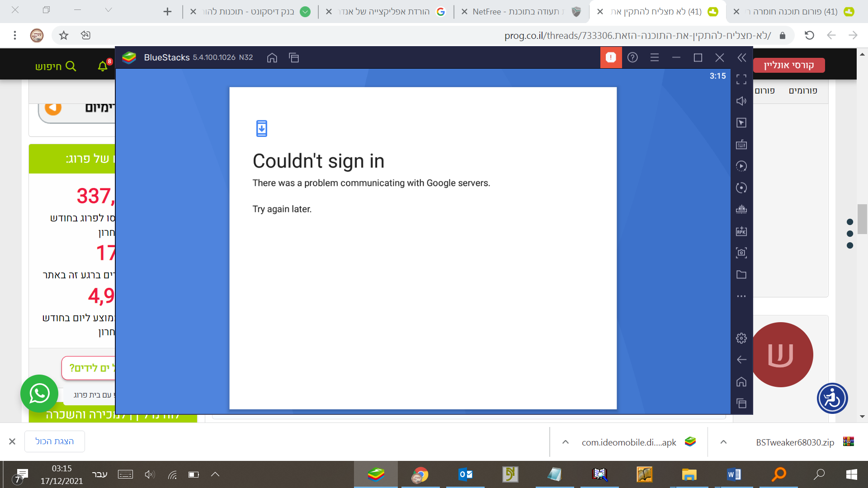Image resolution: width=868 pixels, height=488 pixels.
Task: Toggle the BlueStacks fullscreen icon
Action: coord(741,80)
